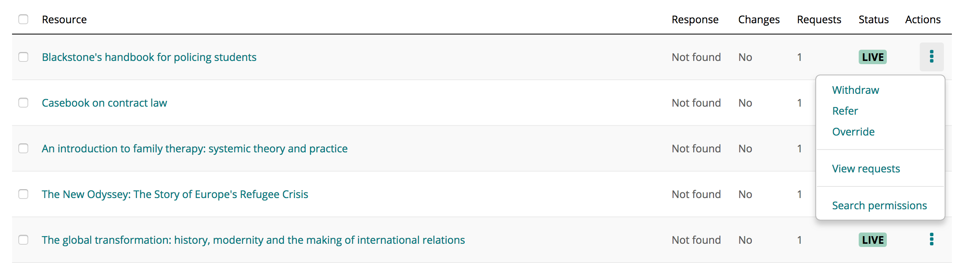This screenshot has width=980, height=263.
Task: Choose Refer from the actions menu
Action: [845, 111]
